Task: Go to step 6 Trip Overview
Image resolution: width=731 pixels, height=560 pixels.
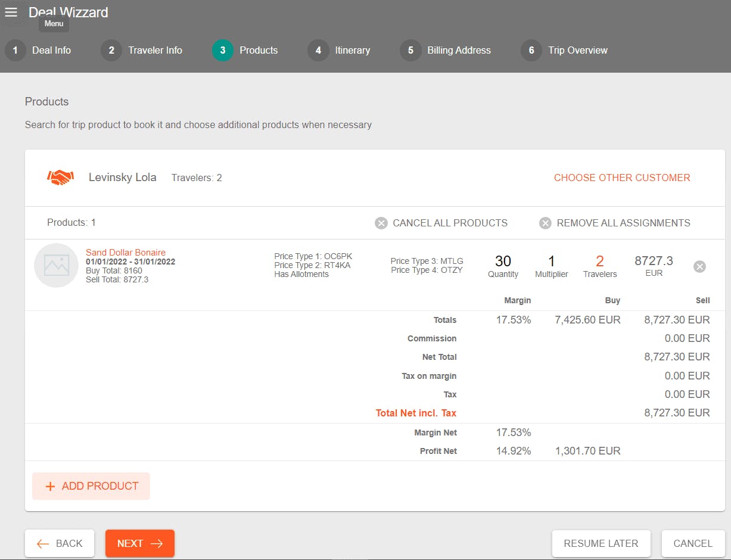Action: point(564,50)
